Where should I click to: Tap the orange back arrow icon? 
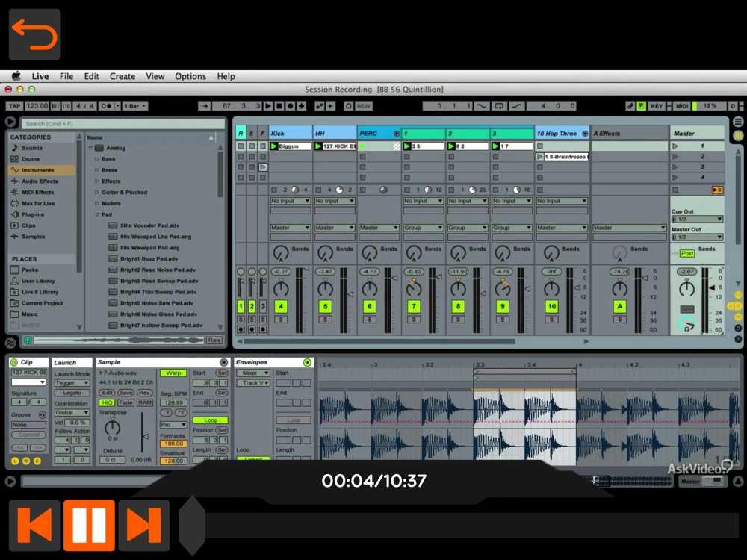34,34
